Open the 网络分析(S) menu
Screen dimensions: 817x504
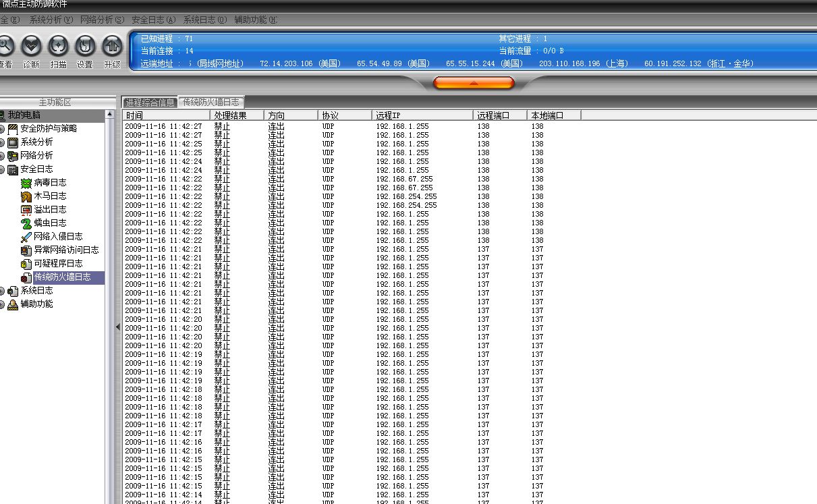click(102, 20)
